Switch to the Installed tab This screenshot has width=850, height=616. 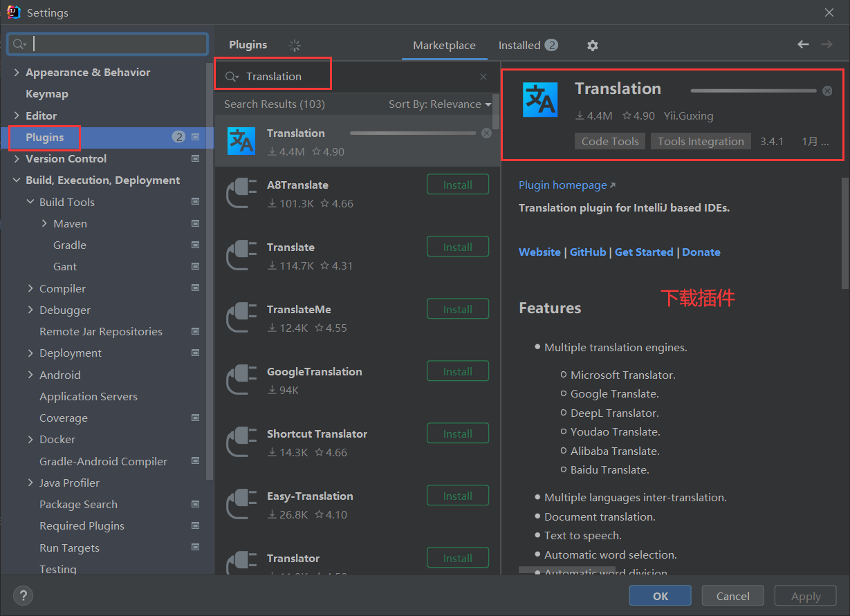tap(528, 45)
